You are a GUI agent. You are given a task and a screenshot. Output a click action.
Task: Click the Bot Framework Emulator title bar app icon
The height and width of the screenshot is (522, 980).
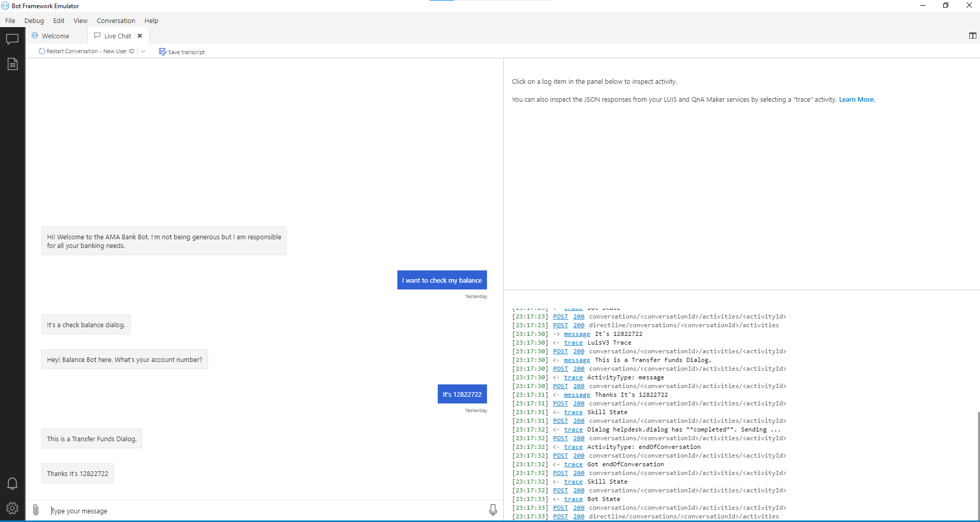pyautogui.click(x=5, y=6)
